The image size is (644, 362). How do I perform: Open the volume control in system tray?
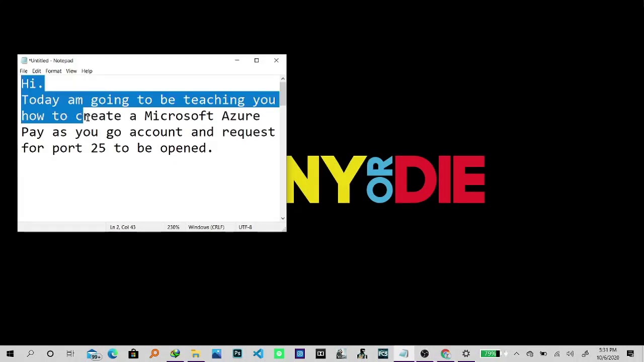pyautogui.click(x=570, y=354)
